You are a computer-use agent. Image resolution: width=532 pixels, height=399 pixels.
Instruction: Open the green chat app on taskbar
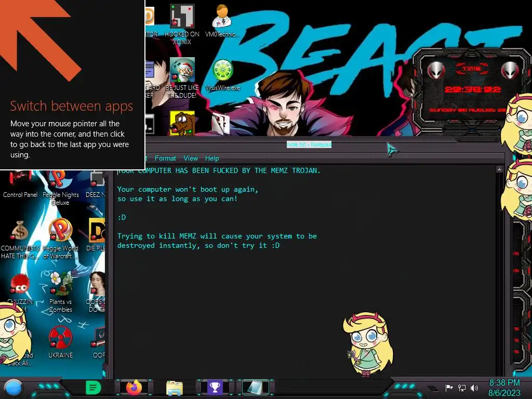[x=93, y=388]
